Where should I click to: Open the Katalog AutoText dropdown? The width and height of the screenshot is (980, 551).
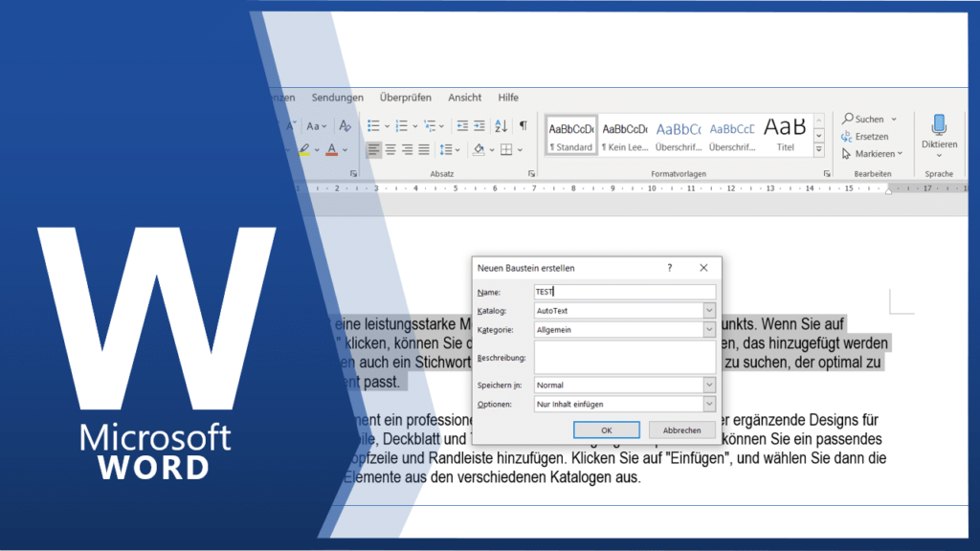click(x=709, y=311)
